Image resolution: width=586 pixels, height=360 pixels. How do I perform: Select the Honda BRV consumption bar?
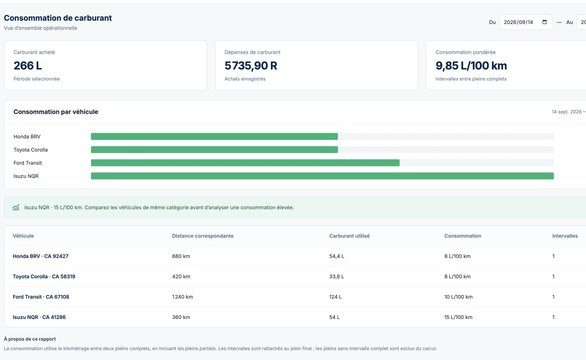pyautogui.click(x=214, y=136)
